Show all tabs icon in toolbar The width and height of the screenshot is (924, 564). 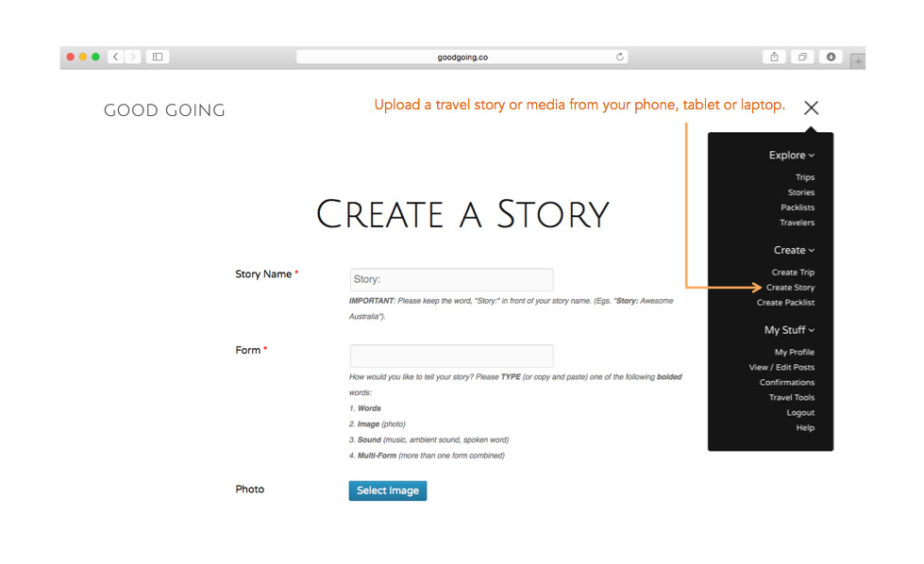[x=802, y=57]
